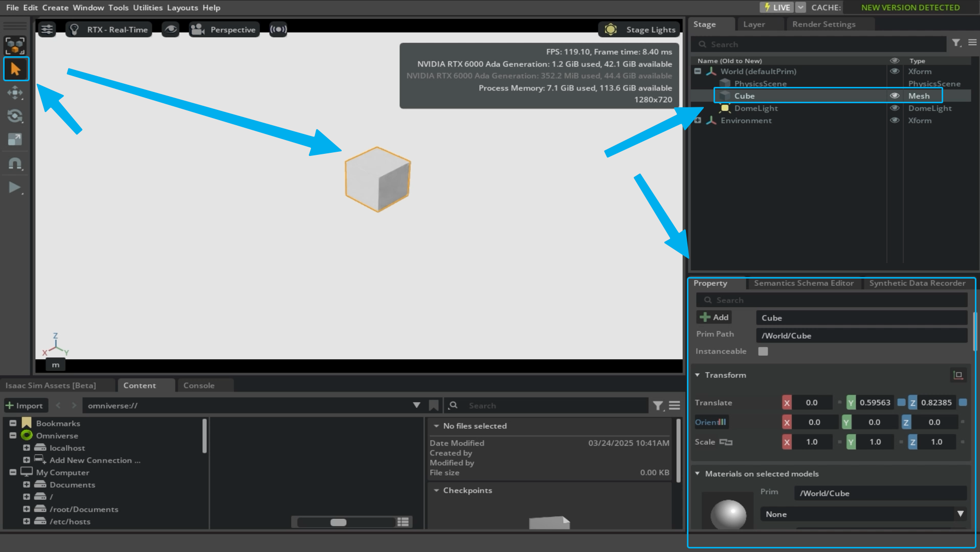Click the viewport streaming status icon
Image resolution: width=980 pixels, height=552 pixels.
click(x=278, y=29)
